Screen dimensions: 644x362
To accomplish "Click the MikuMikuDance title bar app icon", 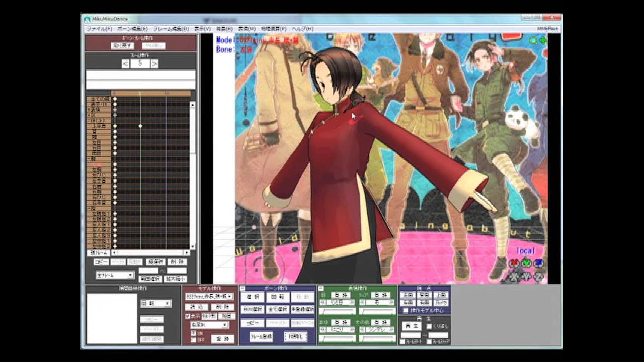I will [x=88, y=19].
